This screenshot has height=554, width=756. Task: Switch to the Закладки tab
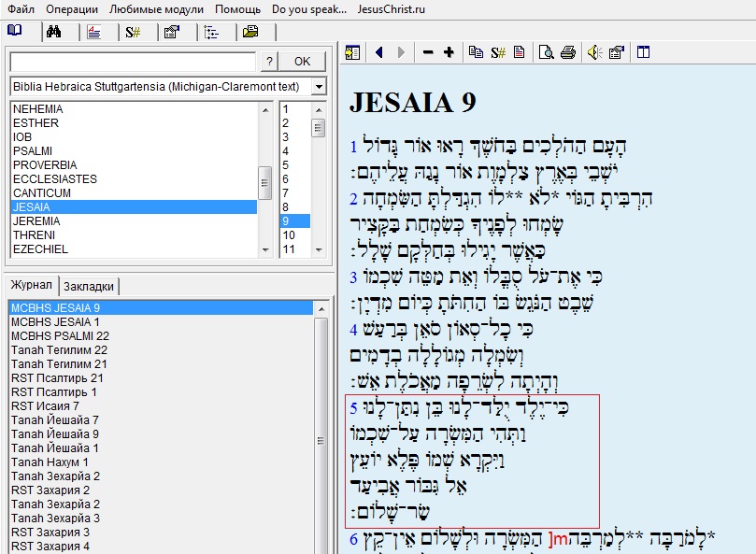coord(91,286)
